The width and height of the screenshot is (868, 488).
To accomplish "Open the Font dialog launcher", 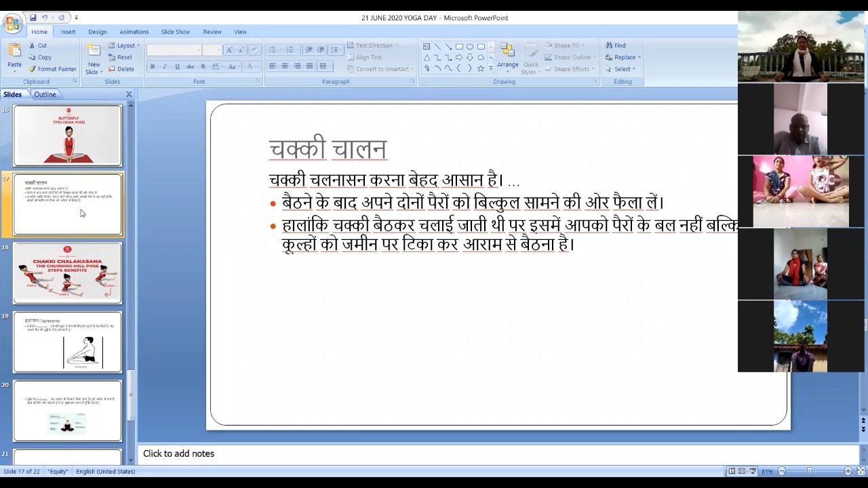I will pyautogui.click(x=258, y=81).
